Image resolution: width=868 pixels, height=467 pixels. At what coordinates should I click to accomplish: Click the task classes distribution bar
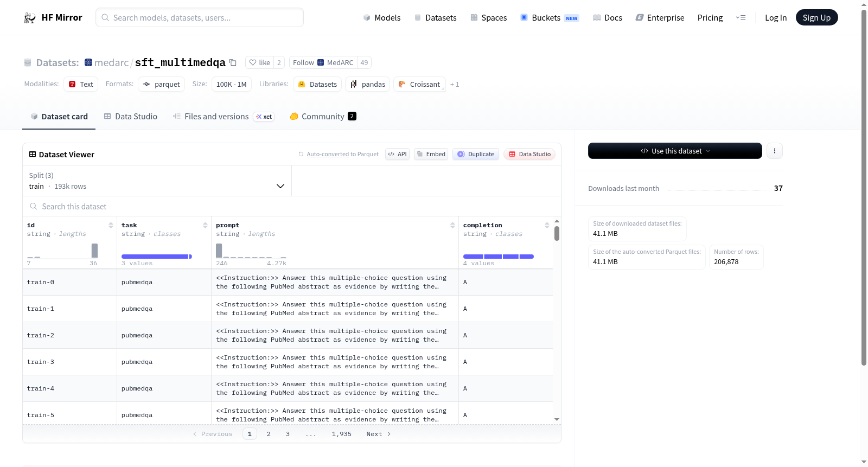point(157,257)
